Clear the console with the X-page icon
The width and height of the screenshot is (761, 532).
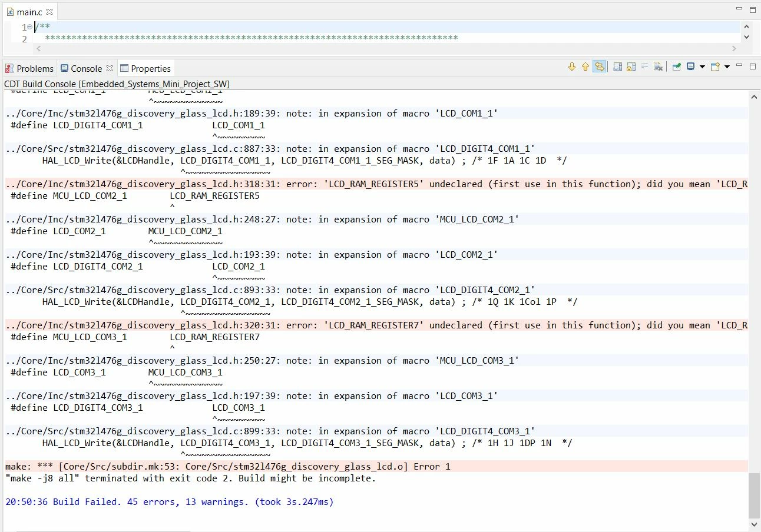(659, 67)
